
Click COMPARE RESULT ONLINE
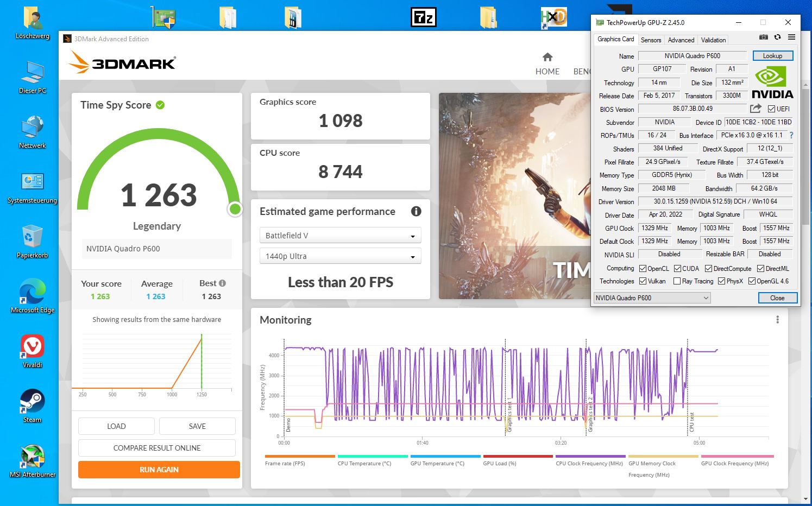coord(157,448)
